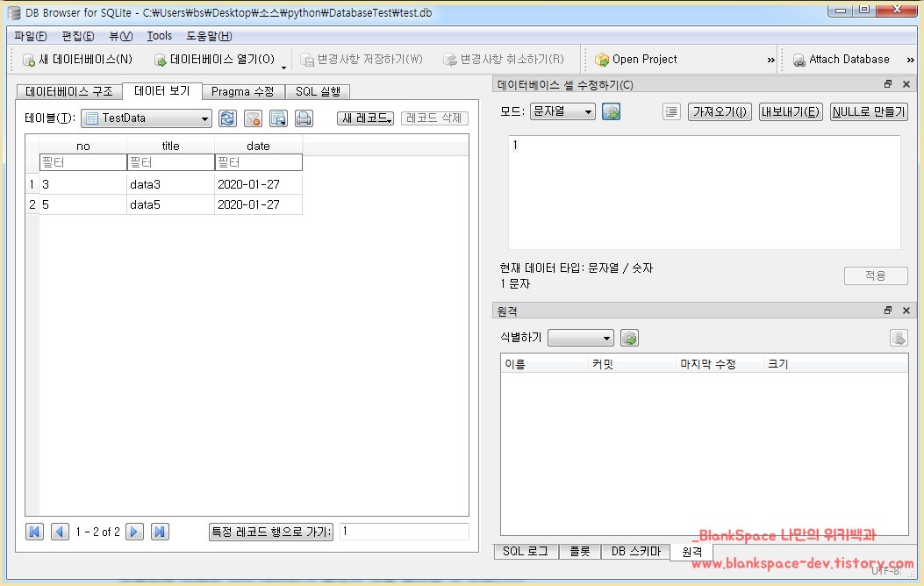The image size is (924, 586).
Task: Open the 식별하기 dropdown
Action: pos(580,338)
